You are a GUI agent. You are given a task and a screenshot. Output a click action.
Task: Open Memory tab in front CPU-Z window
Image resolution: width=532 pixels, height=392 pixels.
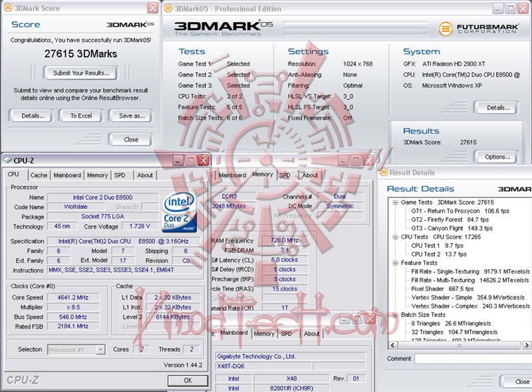point(97,175)
